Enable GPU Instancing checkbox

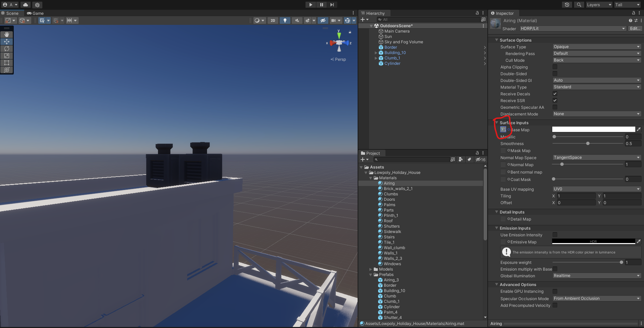point(555,291)
